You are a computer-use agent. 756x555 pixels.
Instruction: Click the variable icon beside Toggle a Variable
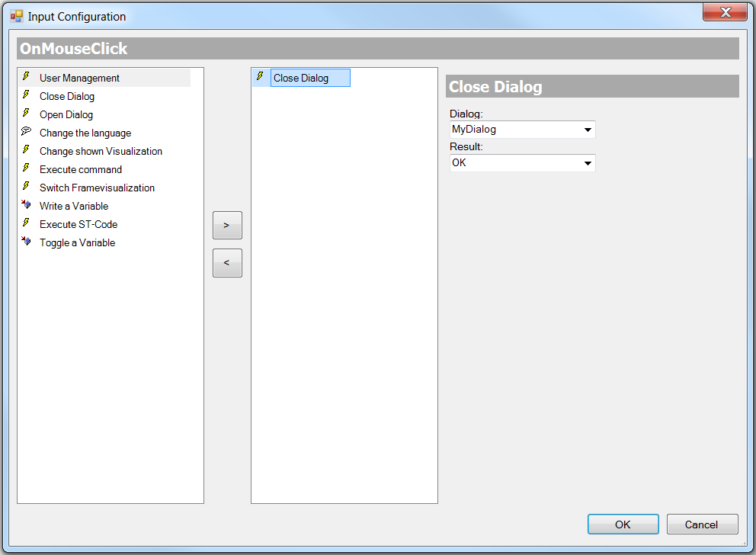pos(26,242)
